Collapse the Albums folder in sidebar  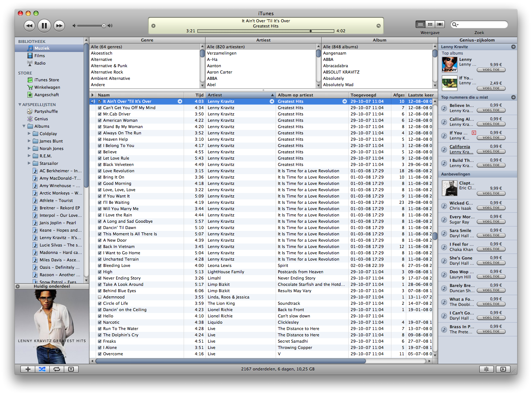coord(24,126)
